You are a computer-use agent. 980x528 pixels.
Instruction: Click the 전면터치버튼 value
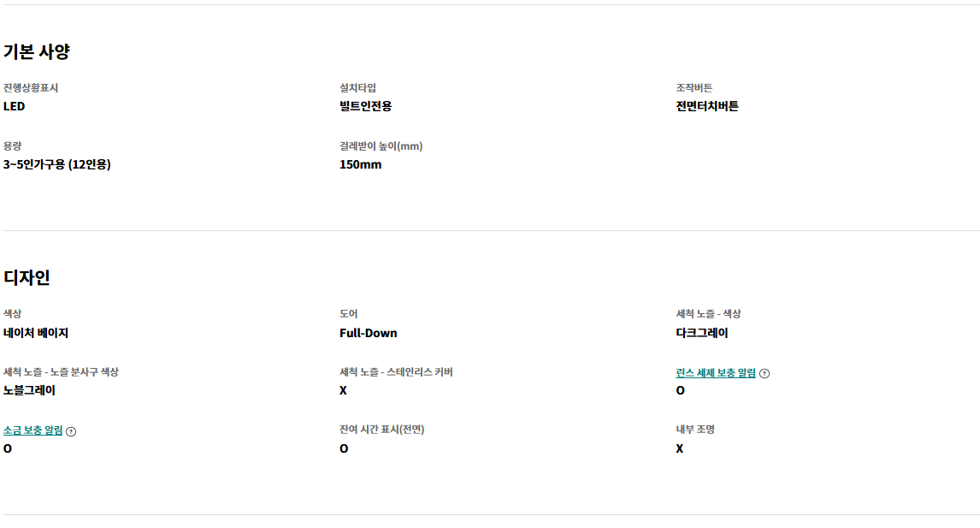pyautogui.click(x=707, y=106)
